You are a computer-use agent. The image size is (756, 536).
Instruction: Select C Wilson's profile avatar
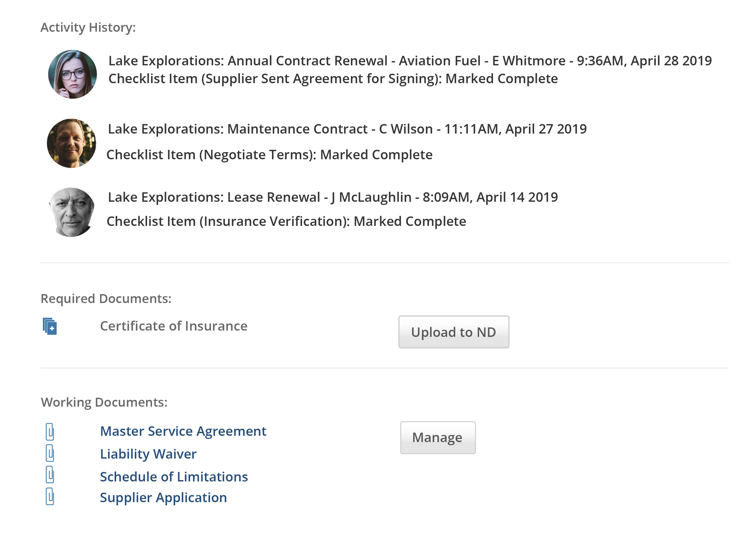(x=72, y=143)
